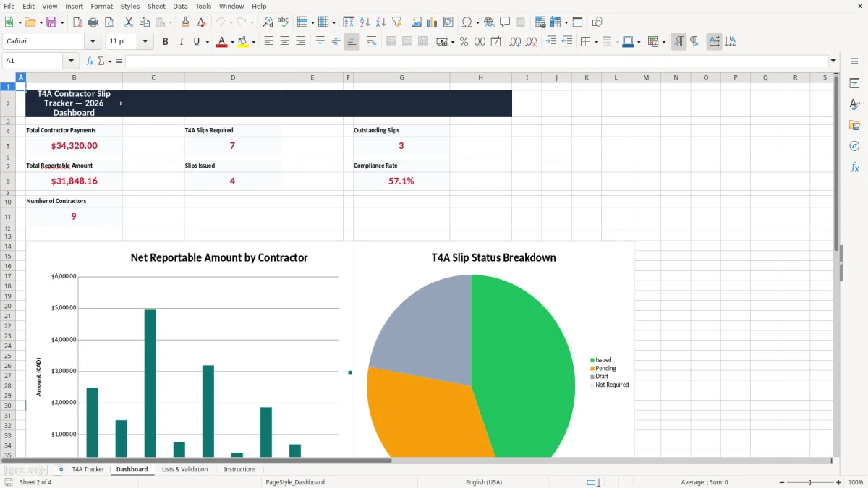This screenshot has height=488, width=868.
Task: Open Print Preview from toolbar
Action: [109, 22]
